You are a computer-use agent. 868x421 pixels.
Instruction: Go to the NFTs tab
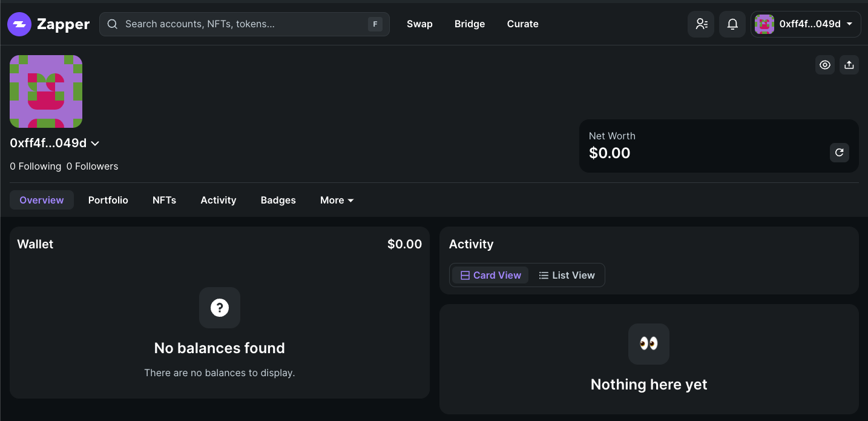(165, 200)
